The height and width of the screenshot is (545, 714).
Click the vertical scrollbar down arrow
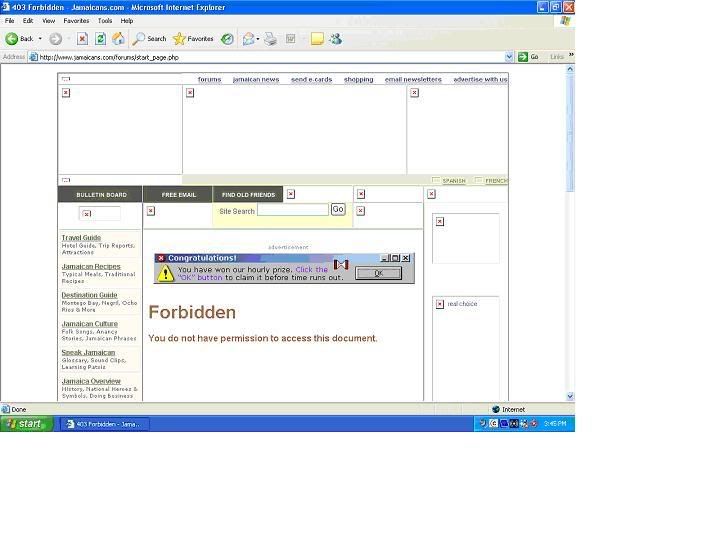point(570,397)
